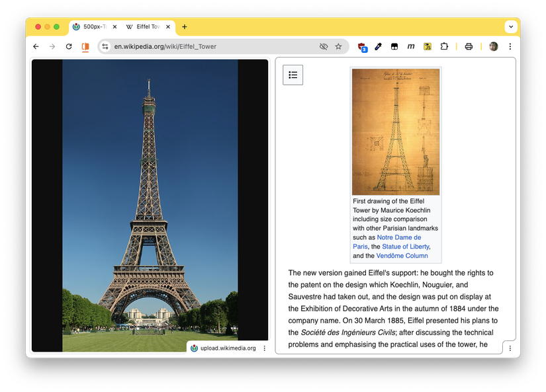This screenshot has height=392, width=546.
Task: Open the JS-blocker extension icon
Action: pos(428,46)
